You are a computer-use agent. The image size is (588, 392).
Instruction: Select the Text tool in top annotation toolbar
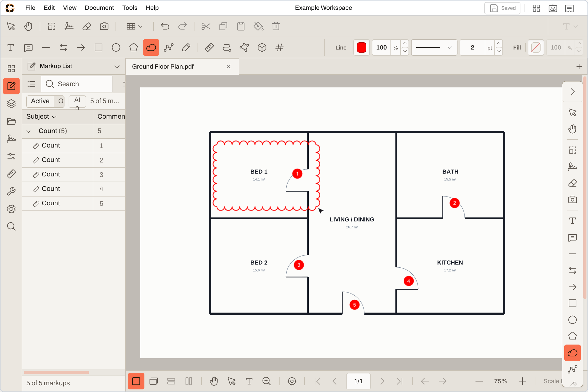11,47
